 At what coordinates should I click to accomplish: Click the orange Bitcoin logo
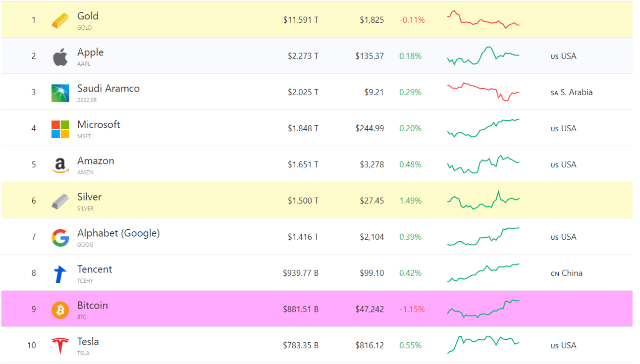click(x=60, y=310)
